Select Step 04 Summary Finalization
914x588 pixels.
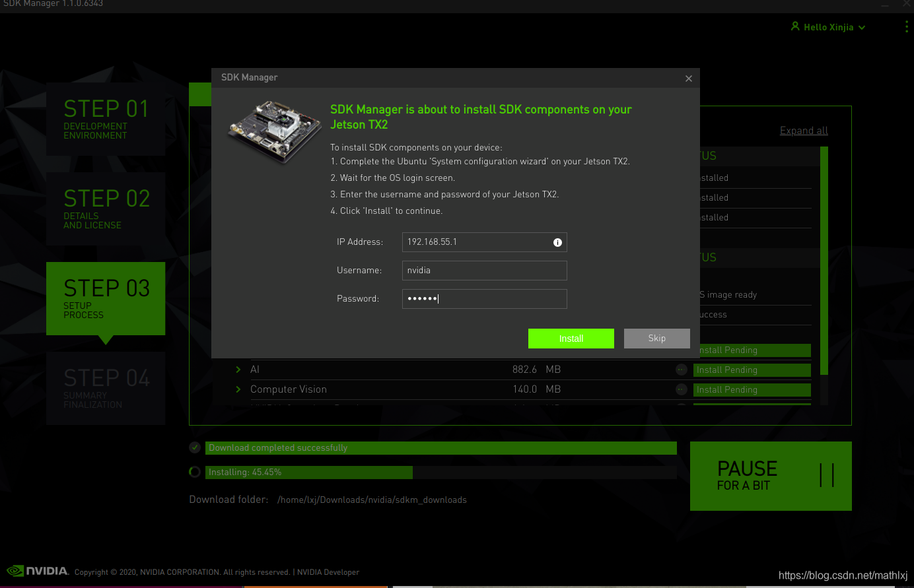[x=106, y=389]
